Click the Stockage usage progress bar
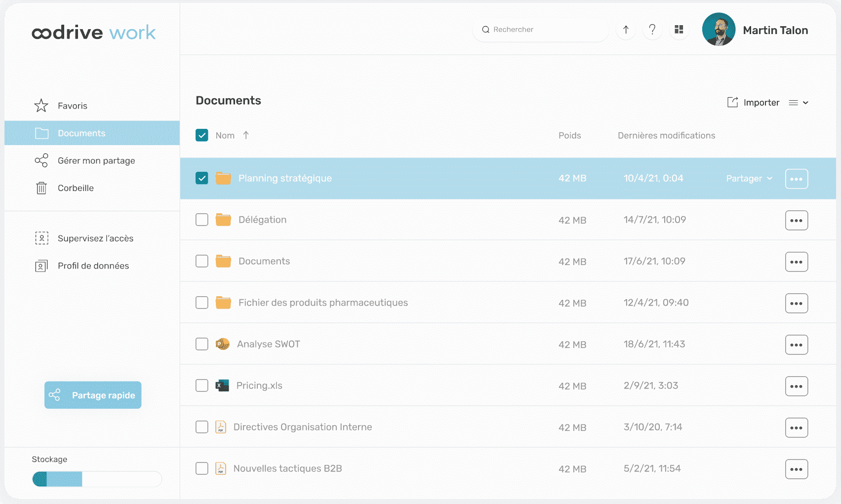 coord(97,479)
